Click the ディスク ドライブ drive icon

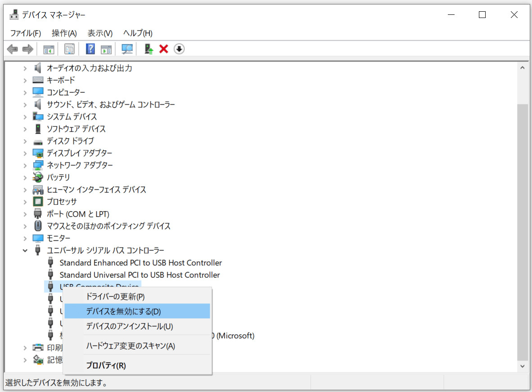[x=38, y=142]
